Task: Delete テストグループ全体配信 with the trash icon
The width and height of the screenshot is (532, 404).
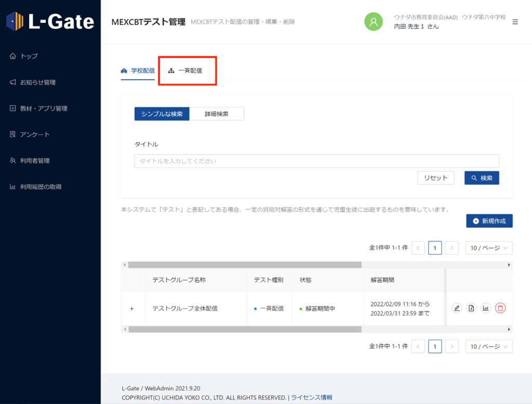Action: point(500,308)
